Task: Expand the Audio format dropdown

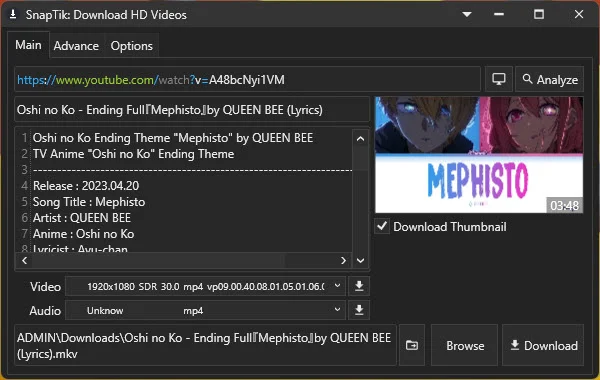Action: point(206,310)
